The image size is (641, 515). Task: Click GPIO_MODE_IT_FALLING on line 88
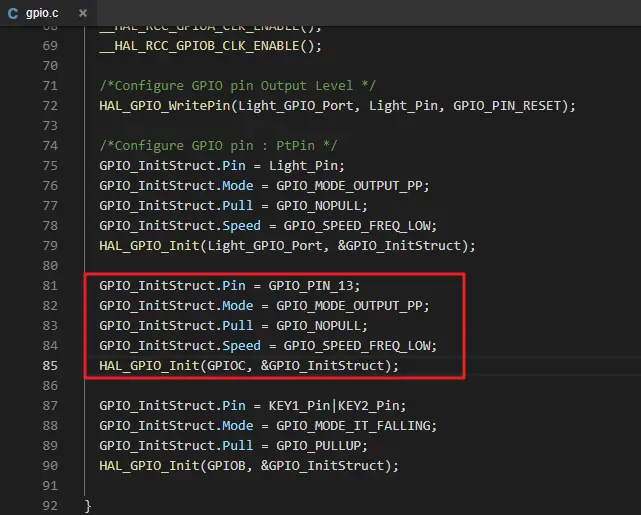coord(353,426)
